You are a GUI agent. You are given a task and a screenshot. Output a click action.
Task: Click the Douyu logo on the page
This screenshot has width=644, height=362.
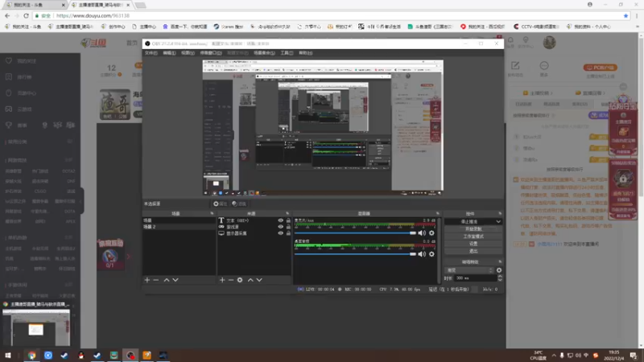point(93,43)
